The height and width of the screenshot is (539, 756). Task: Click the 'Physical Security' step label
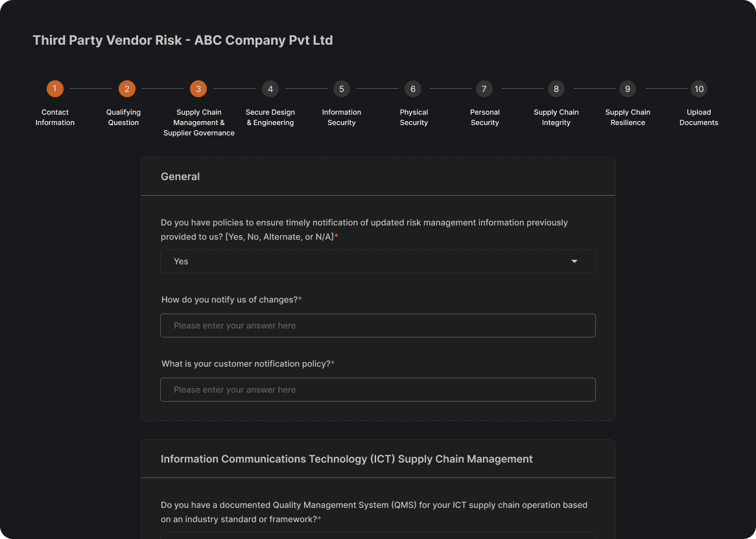coord(414,117)
